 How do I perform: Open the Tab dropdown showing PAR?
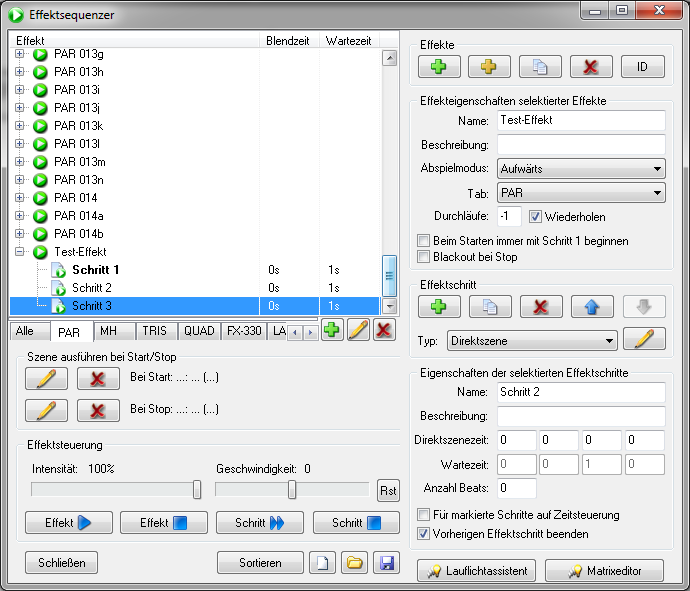click(581, 193)
